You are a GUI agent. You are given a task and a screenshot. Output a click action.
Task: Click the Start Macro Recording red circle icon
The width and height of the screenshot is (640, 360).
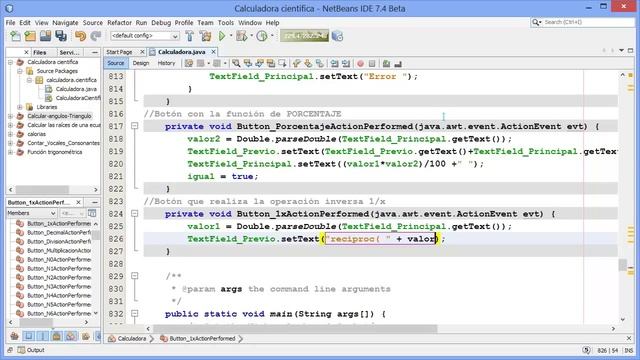point(360,63)
